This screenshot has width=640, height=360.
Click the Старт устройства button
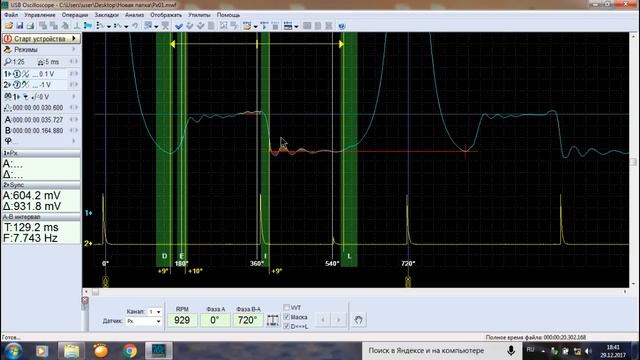point(41,38)
